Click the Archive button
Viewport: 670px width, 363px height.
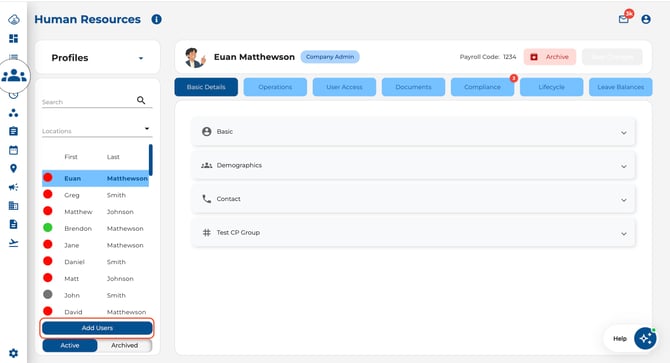coord(550,57)
